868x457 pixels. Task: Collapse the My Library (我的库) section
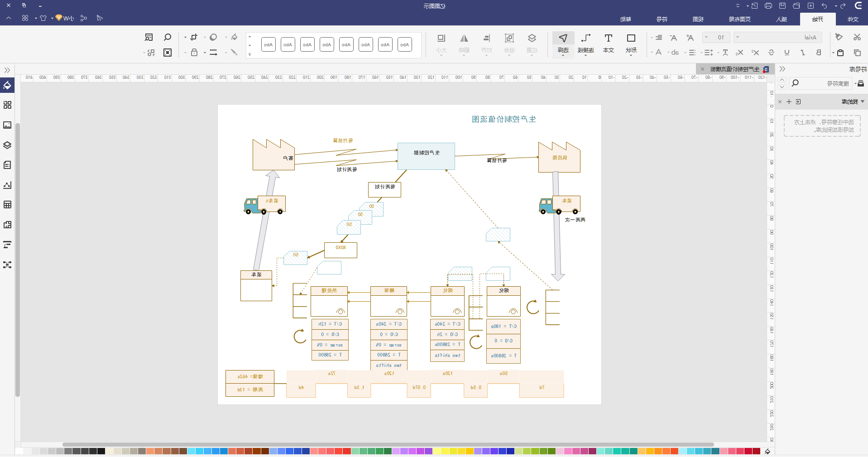pyautogui.click(x=863, y=101)
